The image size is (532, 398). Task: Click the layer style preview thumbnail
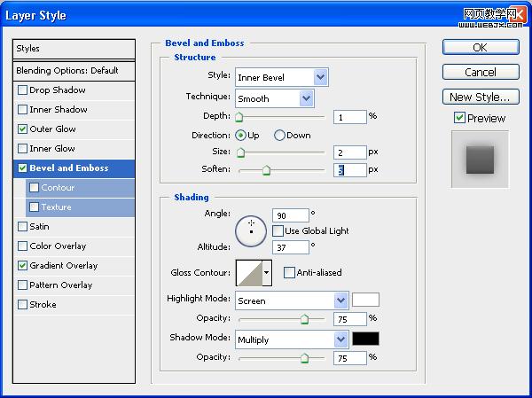click(480, 160)
